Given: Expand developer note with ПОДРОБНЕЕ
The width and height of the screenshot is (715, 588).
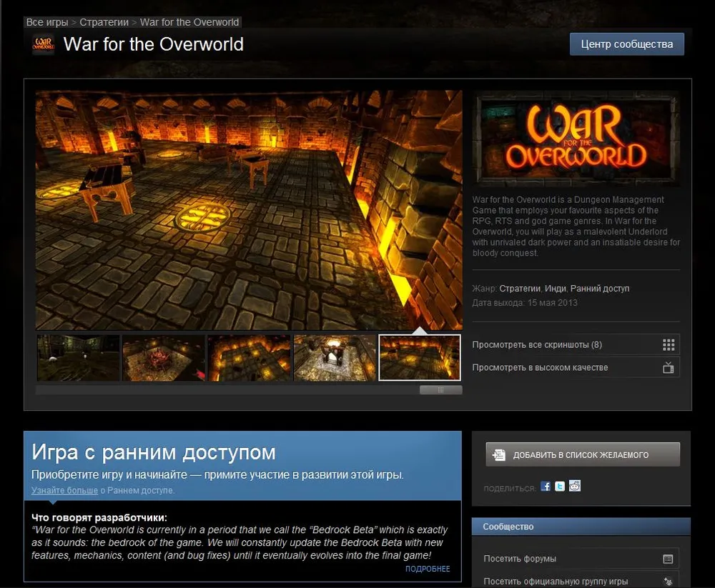Looking at the screenshot, I should tap(428, 569).
